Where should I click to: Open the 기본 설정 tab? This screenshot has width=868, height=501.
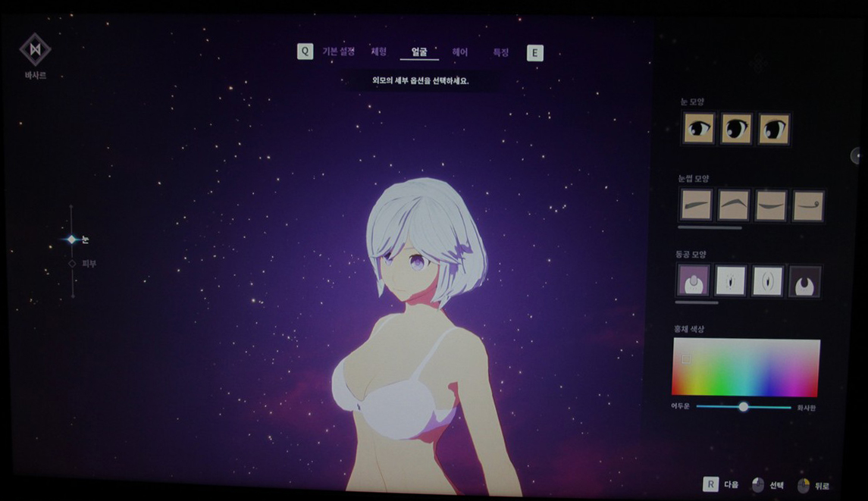click(339, 52)
